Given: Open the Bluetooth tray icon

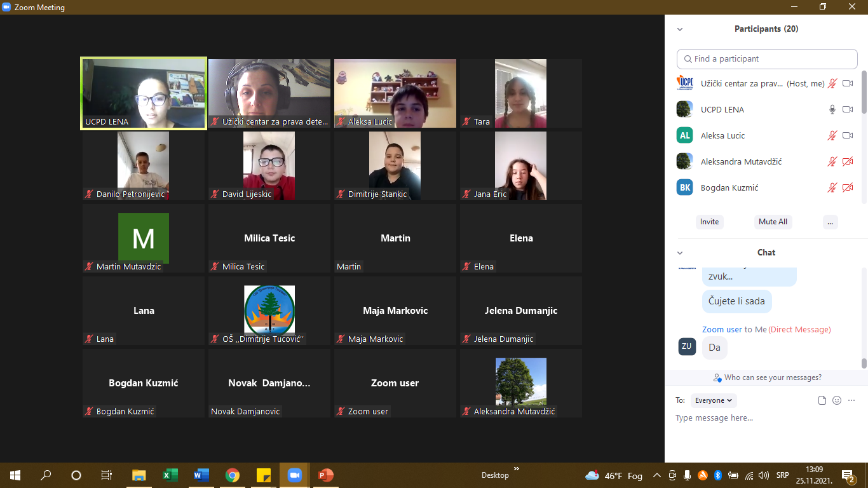Looking at the screenshot, I should click(x=717, y=475).
